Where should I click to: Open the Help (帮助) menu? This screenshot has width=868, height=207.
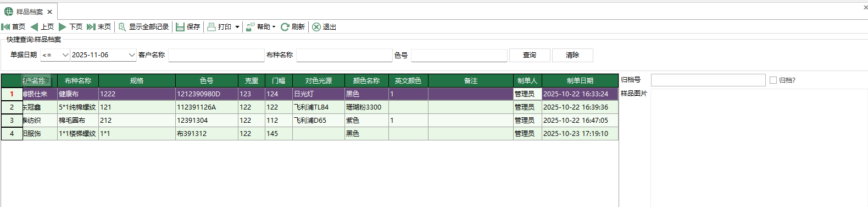(x=261, y=27)
